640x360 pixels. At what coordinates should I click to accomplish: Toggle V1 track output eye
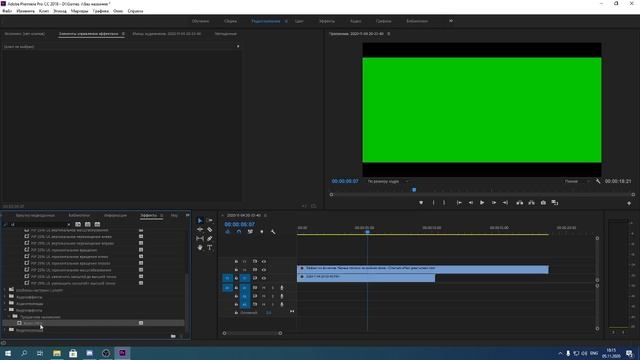[264, 278]
